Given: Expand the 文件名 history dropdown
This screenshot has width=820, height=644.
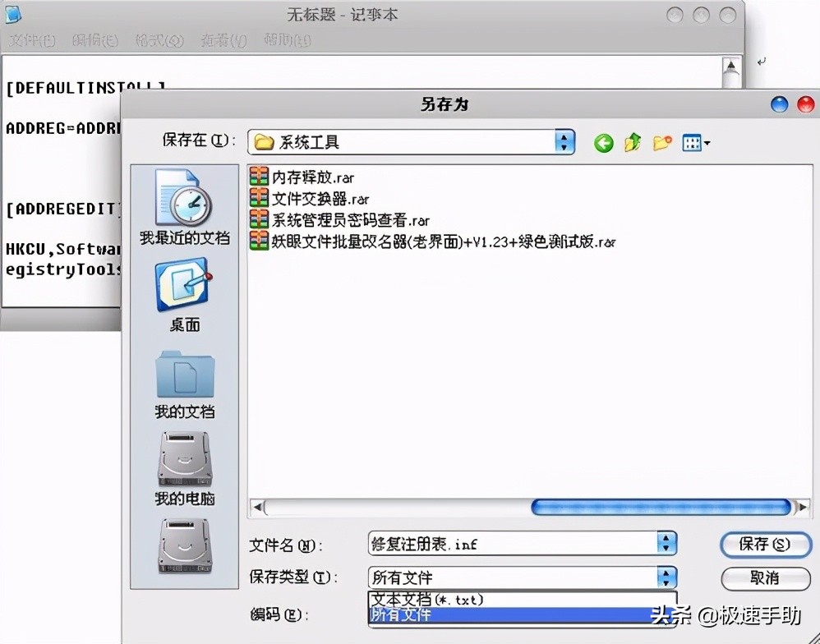Looking at the screenshot, I should click(666, 543).
